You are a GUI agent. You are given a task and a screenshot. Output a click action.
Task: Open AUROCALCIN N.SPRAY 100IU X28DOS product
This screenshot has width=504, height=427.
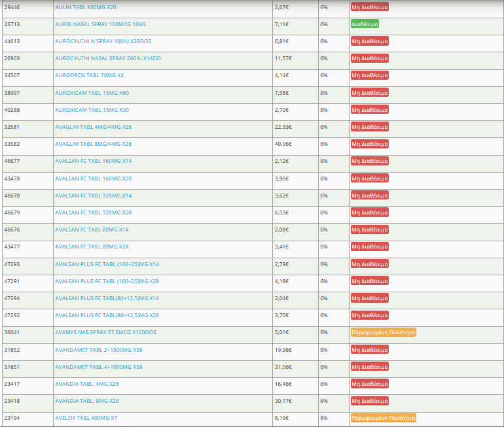point(103,41)
